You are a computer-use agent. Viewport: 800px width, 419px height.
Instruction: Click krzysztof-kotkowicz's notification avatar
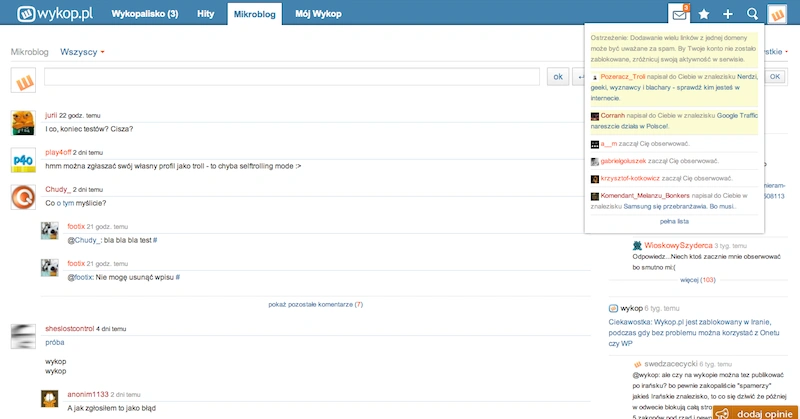594,179
